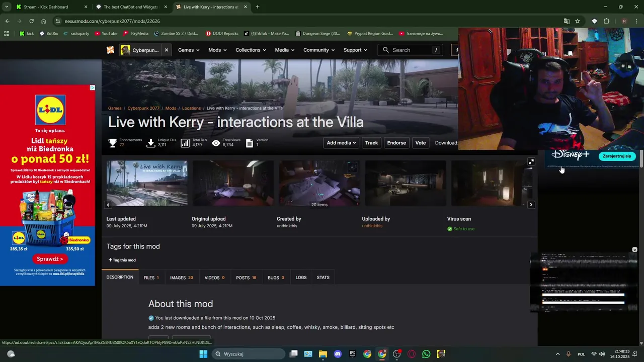
Task: Open File Explorer from the taskbar
Action: 323,354
